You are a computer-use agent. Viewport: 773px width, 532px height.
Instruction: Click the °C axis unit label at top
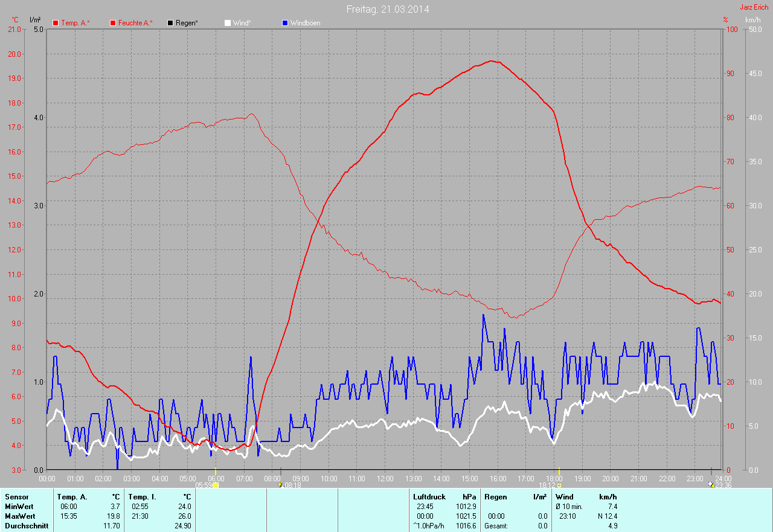pos(15,20)
